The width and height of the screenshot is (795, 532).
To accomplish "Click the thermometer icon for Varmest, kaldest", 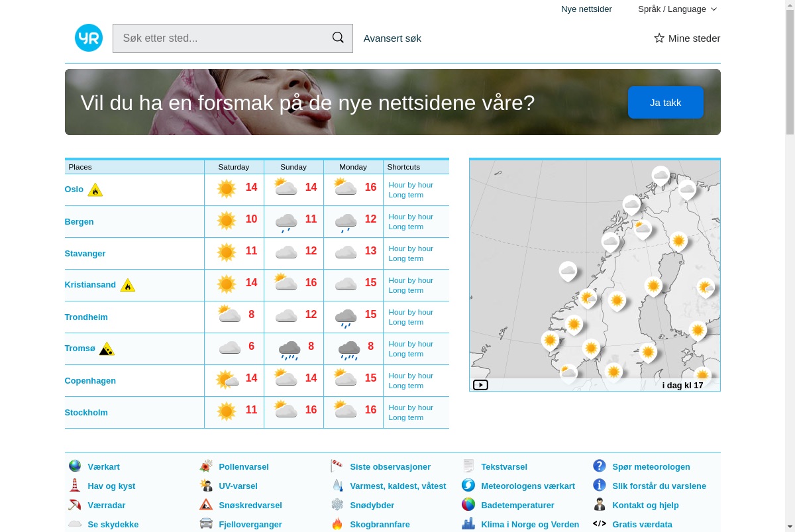I will coord(337,486).
